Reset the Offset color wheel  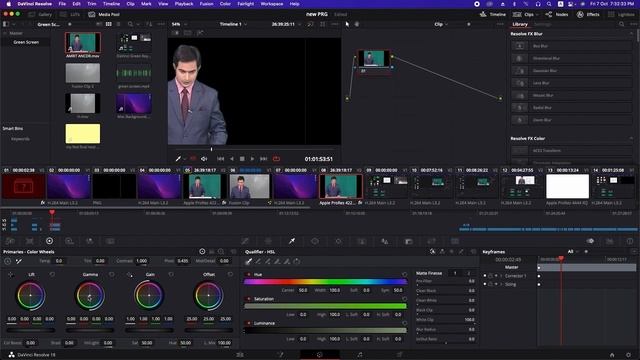coord(230,274)
